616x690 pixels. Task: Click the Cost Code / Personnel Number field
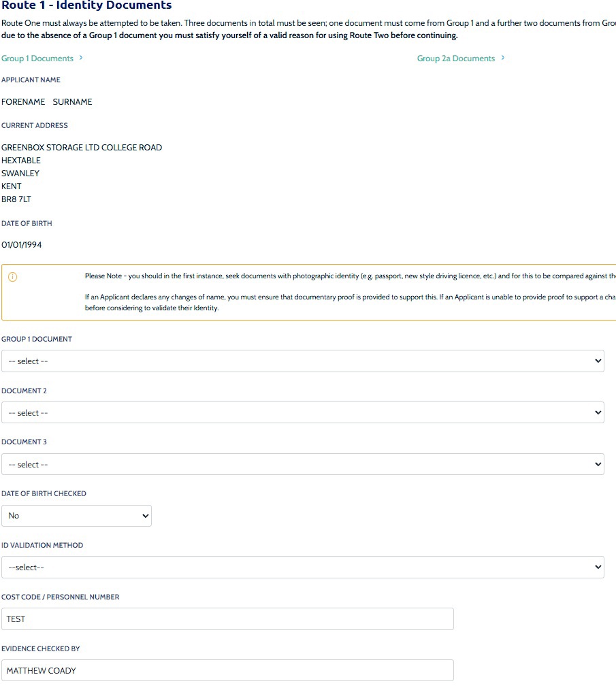click(x=227, y=619)
